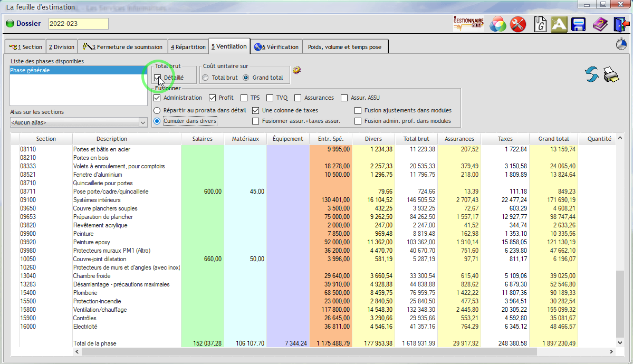The width and height of the screenshot is (633, 364).
Task: Open the 3 Fermeture de soumission tab
Action: tap(123, 47)
